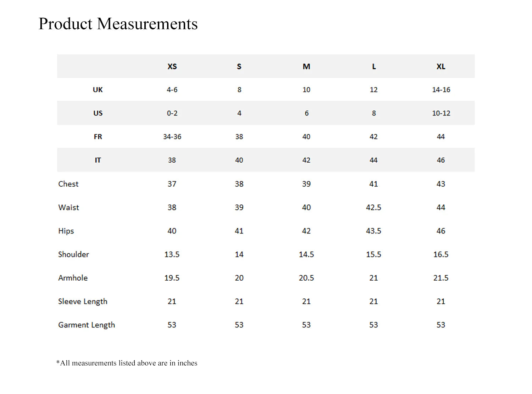Select the Shoulder row label

73,254
